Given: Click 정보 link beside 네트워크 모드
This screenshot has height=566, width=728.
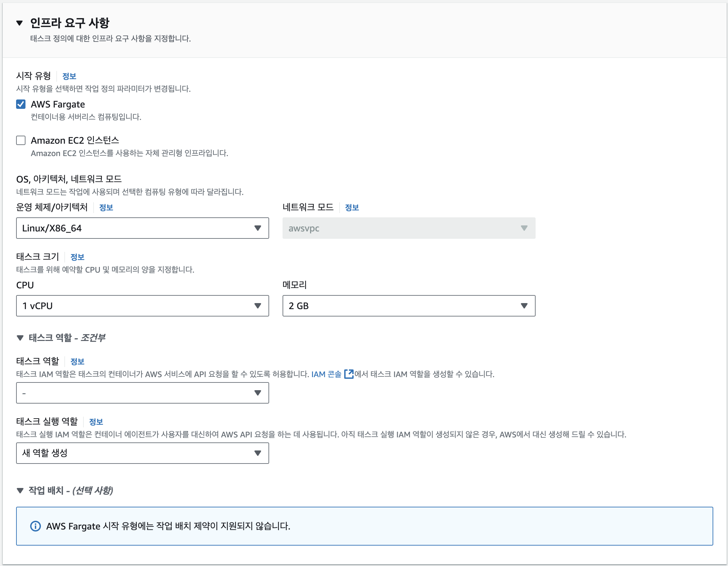Looking at the screenshot, I should point(352,208).
